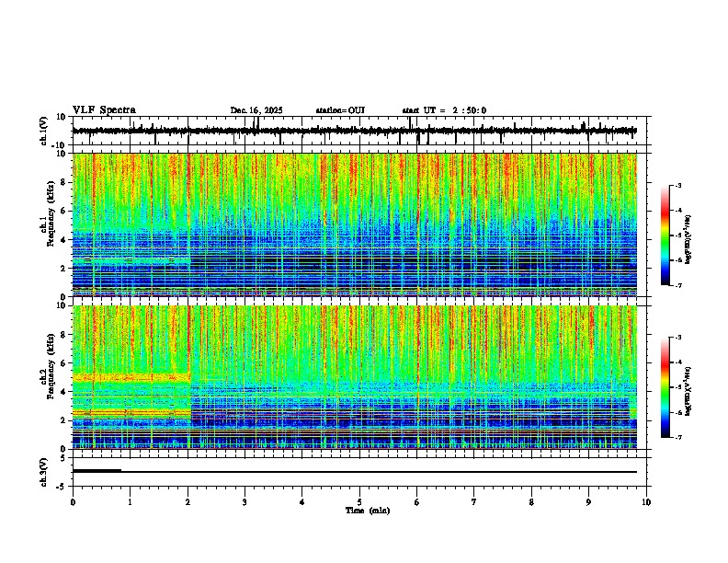Click the "4" tick on the Time axis

click(x=302, y=502)
